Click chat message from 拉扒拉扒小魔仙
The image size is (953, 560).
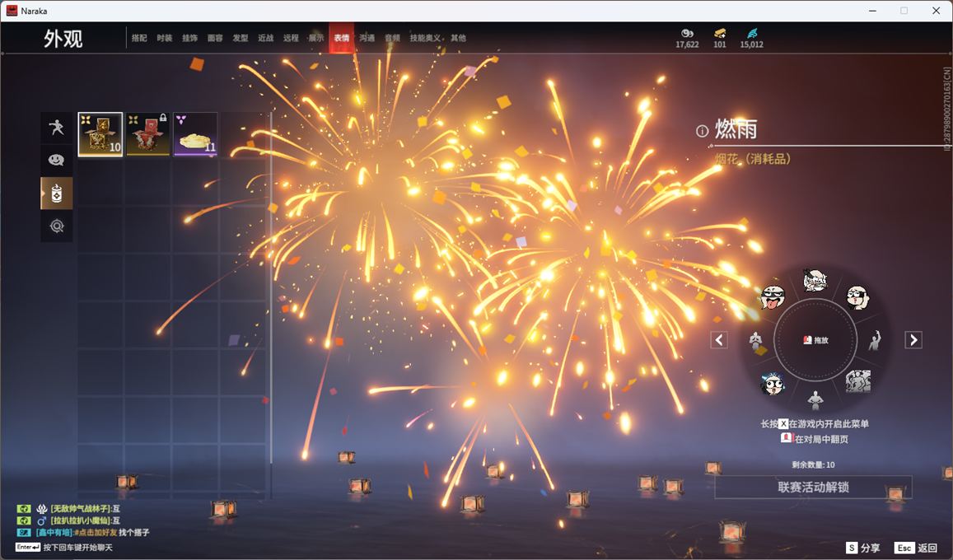pos(85,520)
